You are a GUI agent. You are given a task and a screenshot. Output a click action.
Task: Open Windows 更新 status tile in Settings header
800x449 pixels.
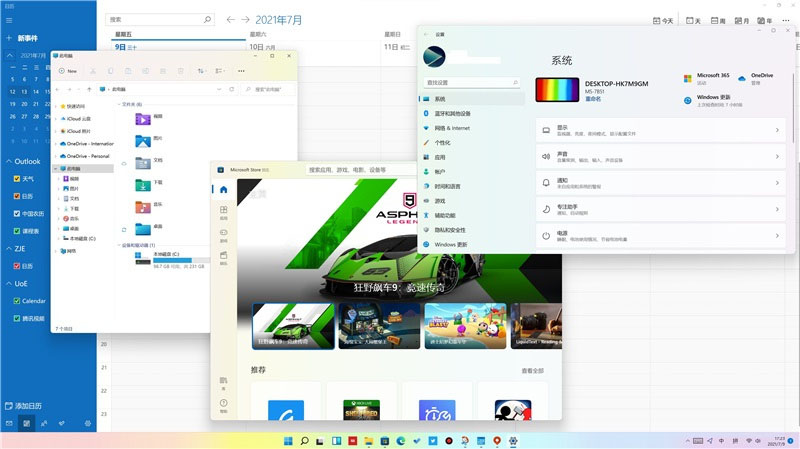pyautogui.click(x=713, y=100)
